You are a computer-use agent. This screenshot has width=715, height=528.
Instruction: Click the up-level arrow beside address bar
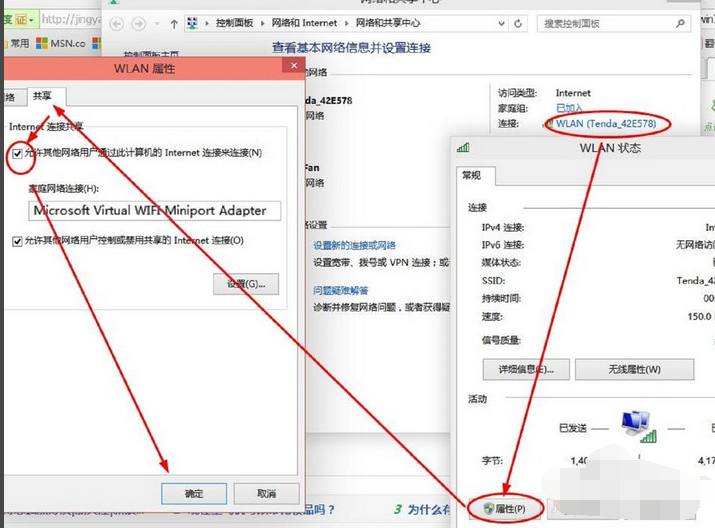[x=173, y=23]
